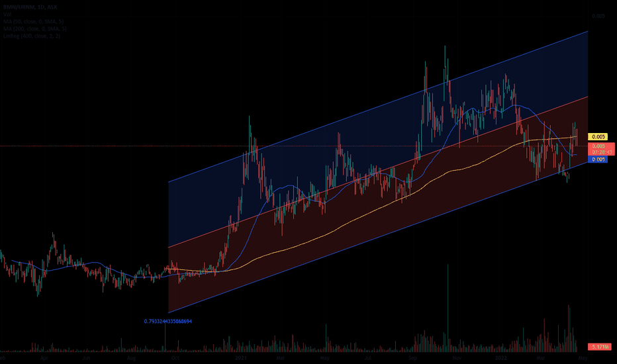Click the red 5.171M volume label
The height and width of the screenshot is (364, 617).
600,347
